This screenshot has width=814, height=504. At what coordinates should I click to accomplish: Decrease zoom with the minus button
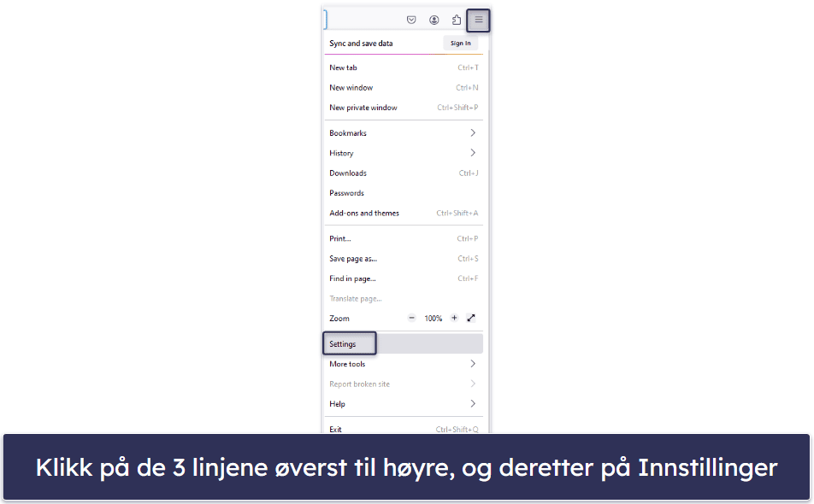[411, 318]
